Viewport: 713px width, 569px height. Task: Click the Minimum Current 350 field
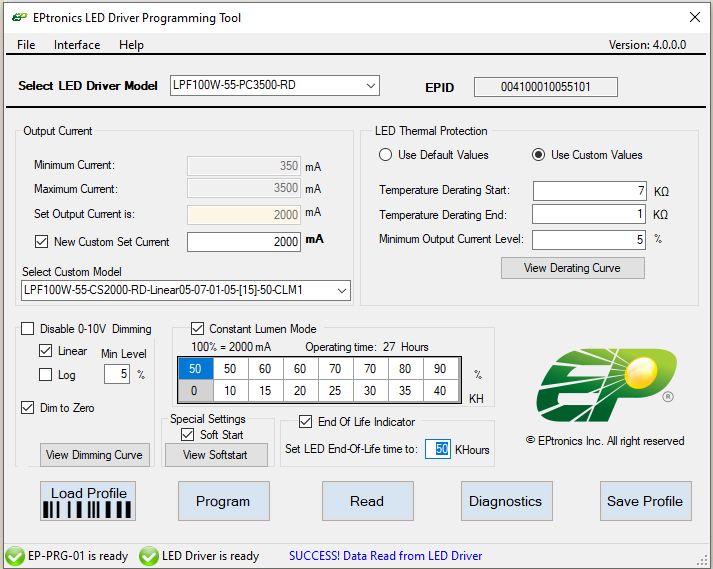(244, 166)
